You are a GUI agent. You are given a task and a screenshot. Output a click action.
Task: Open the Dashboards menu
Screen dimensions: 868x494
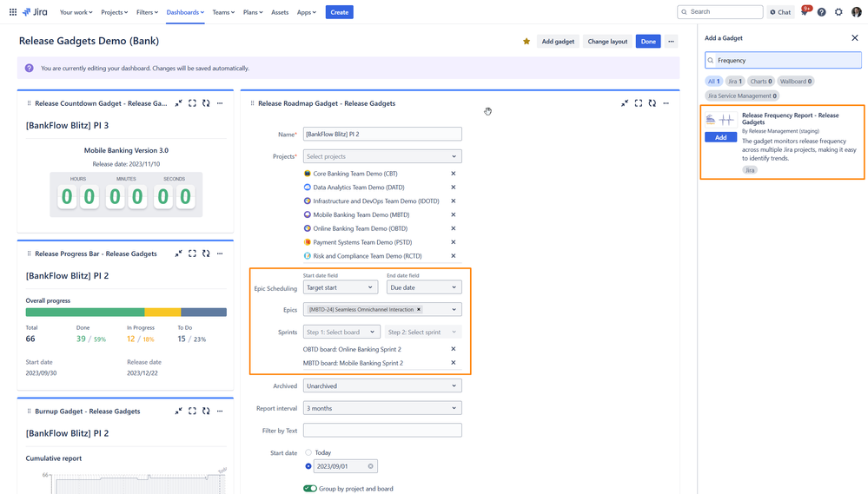[x=185, y=12]
